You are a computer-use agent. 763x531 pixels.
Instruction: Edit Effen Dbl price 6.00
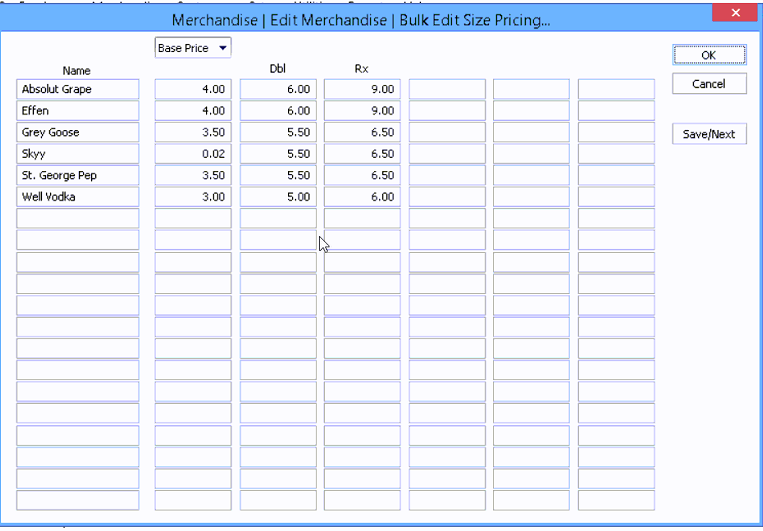click(278, 110)
